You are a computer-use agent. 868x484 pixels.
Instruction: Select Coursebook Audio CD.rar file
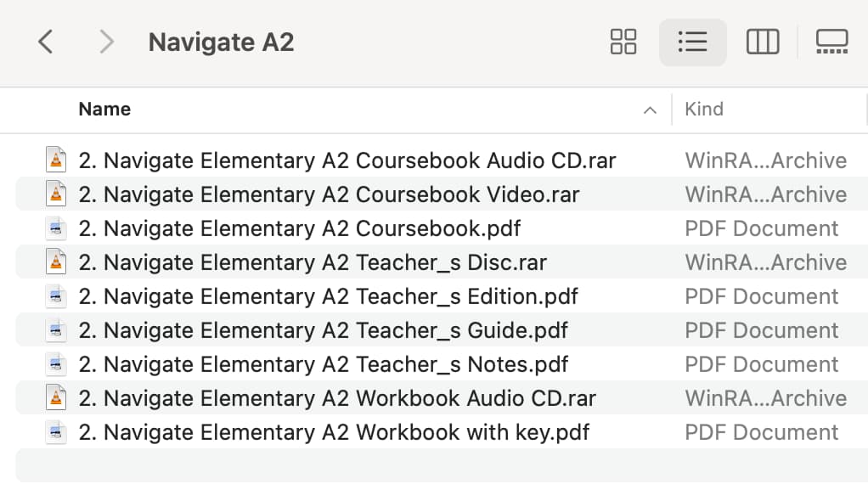pos(347,161)
